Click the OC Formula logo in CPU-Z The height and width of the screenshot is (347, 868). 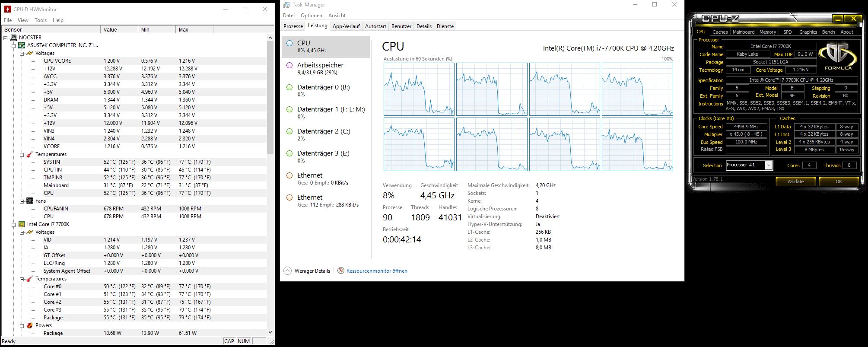click(x=838, y=56)
